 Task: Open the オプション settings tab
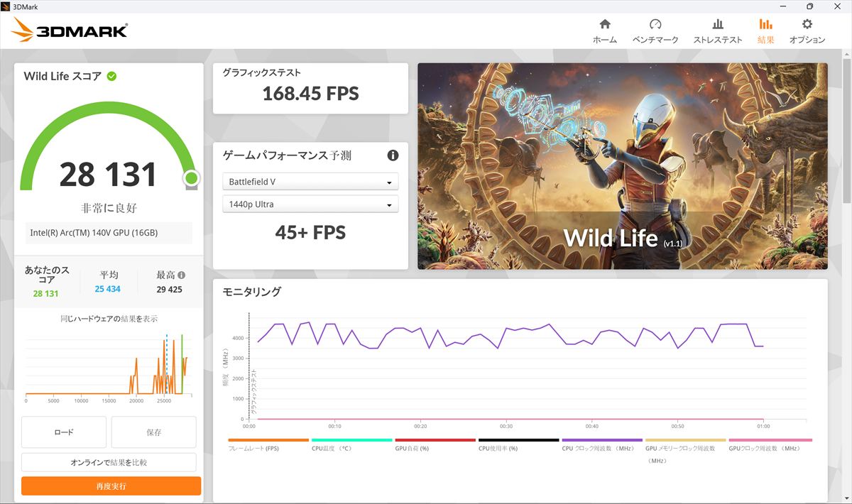point(807,31)
